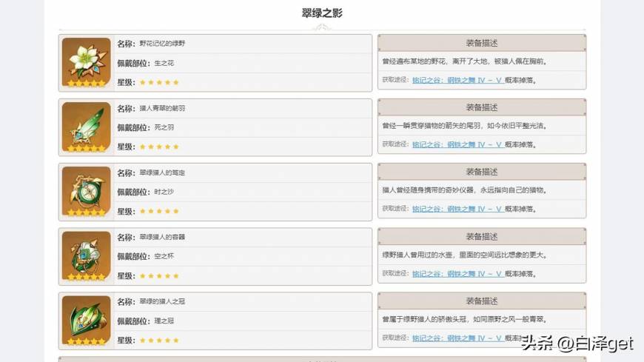Click the 装备描述 header beside 猎人青翠的箭羽
Viewport: 644px width, 362px height.
tap(482, 107)
